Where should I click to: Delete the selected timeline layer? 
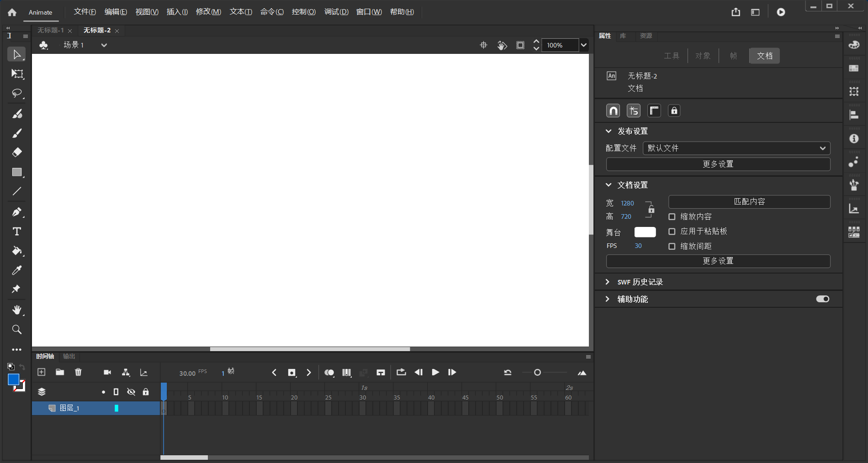(x=78, y=372)
